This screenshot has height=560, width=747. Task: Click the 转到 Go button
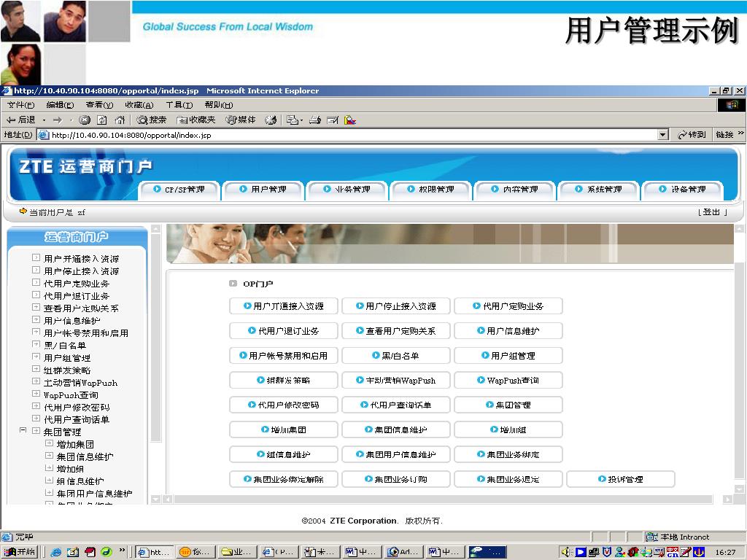692,135
